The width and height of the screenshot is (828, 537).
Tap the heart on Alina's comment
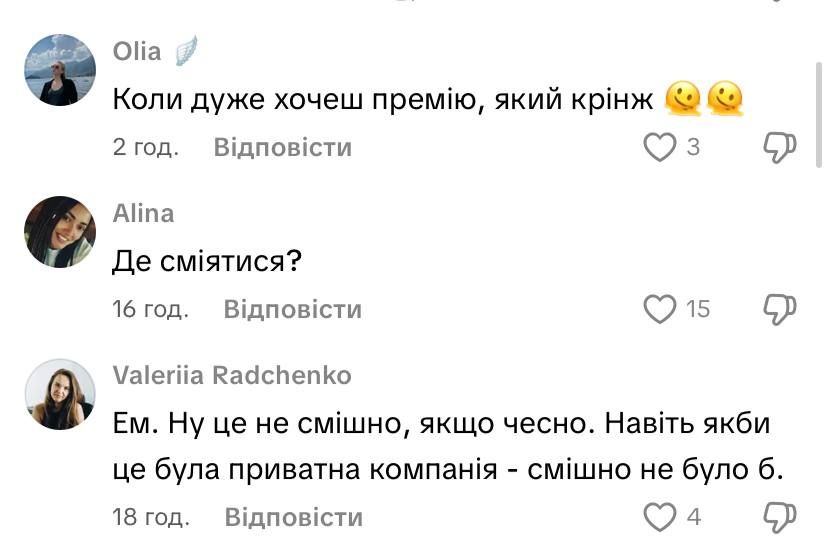659,310
